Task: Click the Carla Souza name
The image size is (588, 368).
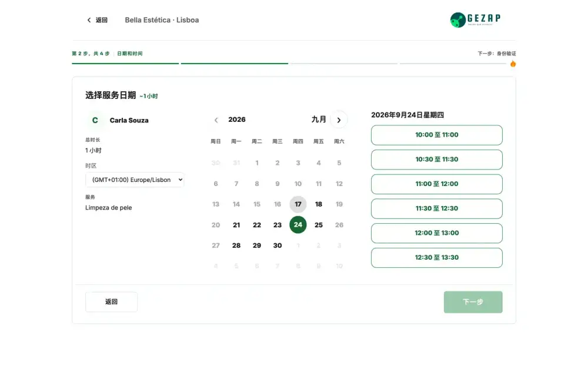Action: (129, 121)
